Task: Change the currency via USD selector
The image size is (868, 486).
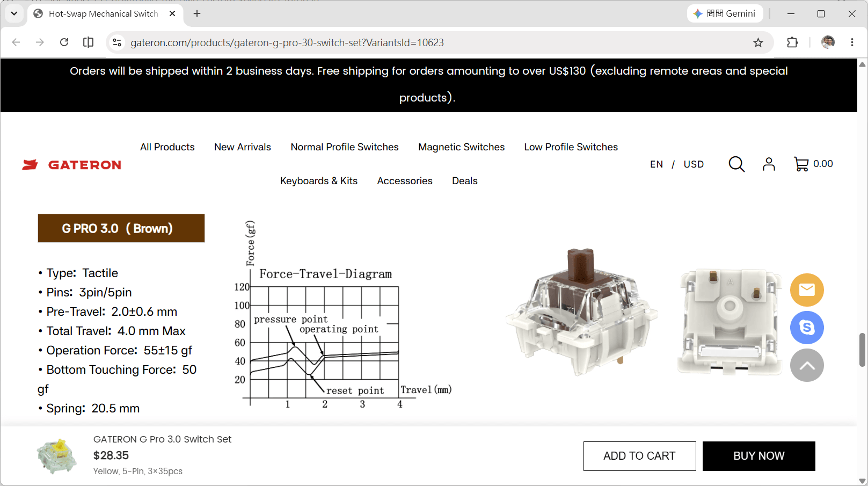Action: pos(694,164)
